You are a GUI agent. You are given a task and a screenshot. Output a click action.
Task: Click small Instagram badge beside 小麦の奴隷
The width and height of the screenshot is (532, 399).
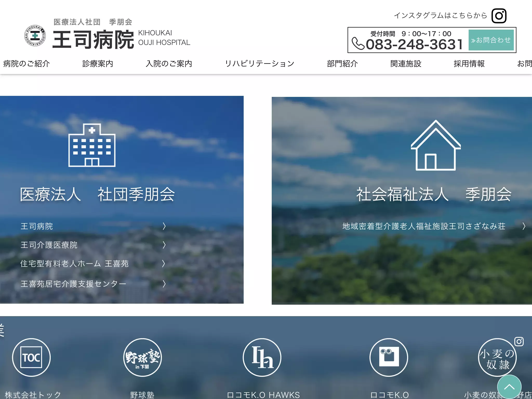point(519,341)
